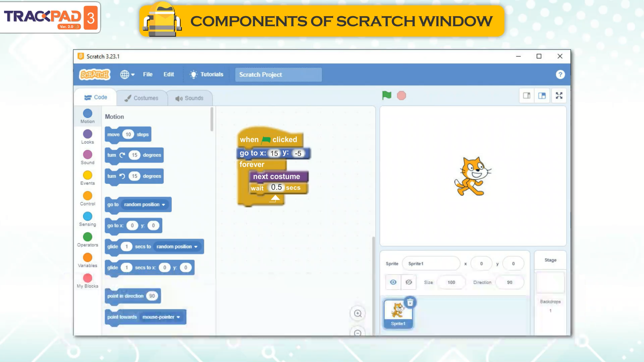Select the Sensing block category
Viewport: 644px width, 362px height.
click(x=87, y=219)
